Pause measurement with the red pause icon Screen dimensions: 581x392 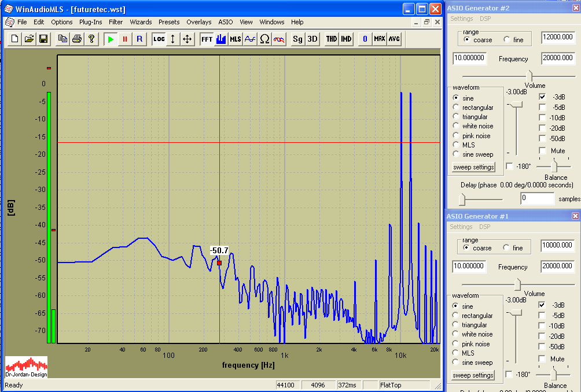click(125, 39)
